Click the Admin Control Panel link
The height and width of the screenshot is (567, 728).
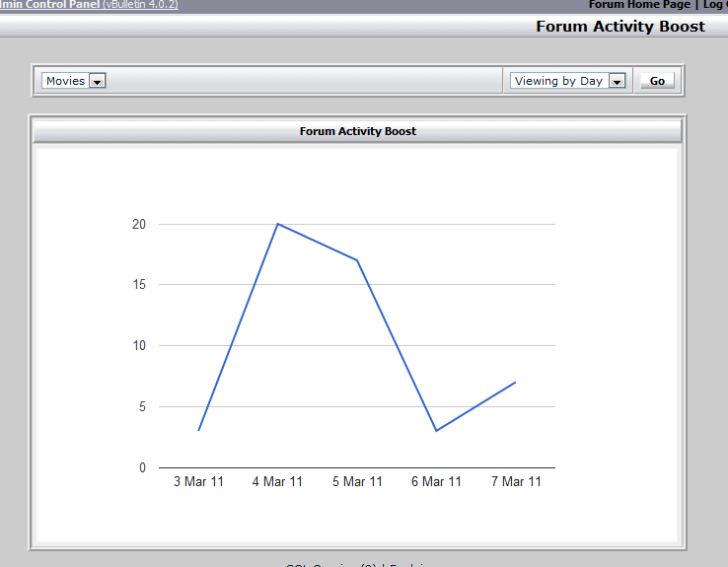(49, 5)
